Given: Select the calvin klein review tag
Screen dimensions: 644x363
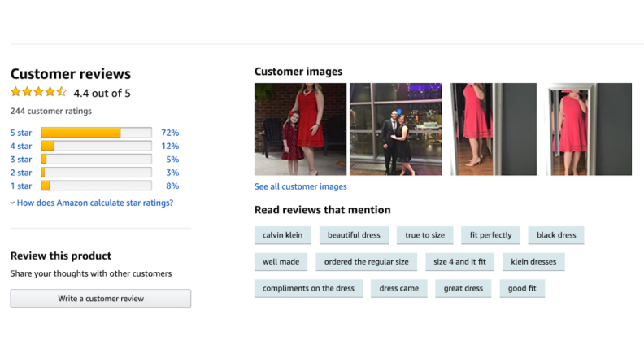Looking at the screenshot, I should coord(283,235).
